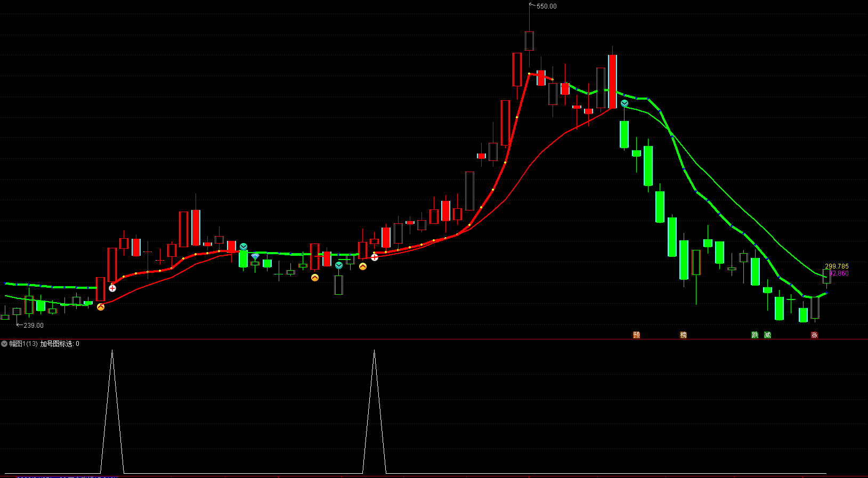Viewport: 868px width, 478px height.
Task: Open the red 涨 event tag
Action: click(x=814, y=335)
